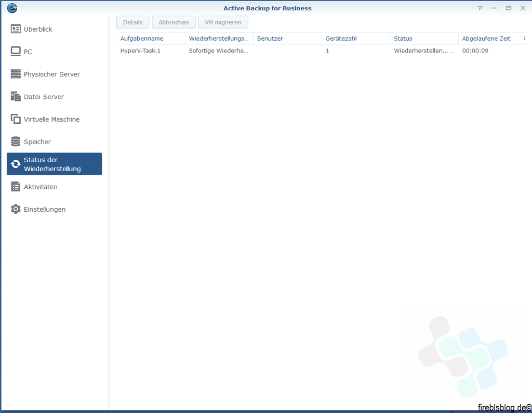Click the Abbrechen button
This screenshot has height=413, width=532.
tap(174, 22)
